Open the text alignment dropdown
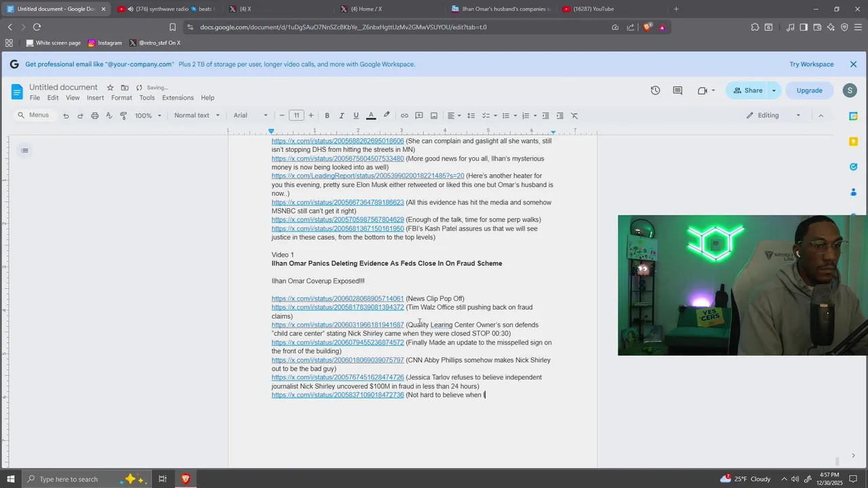Viewport: 868px width, 488px height. coord(454,116)
